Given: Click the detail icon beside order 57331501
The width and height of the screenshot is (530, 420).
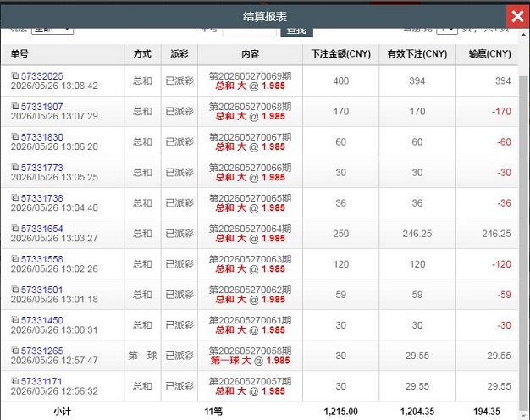Looking at the screenshot, I should tap(15, 289).
